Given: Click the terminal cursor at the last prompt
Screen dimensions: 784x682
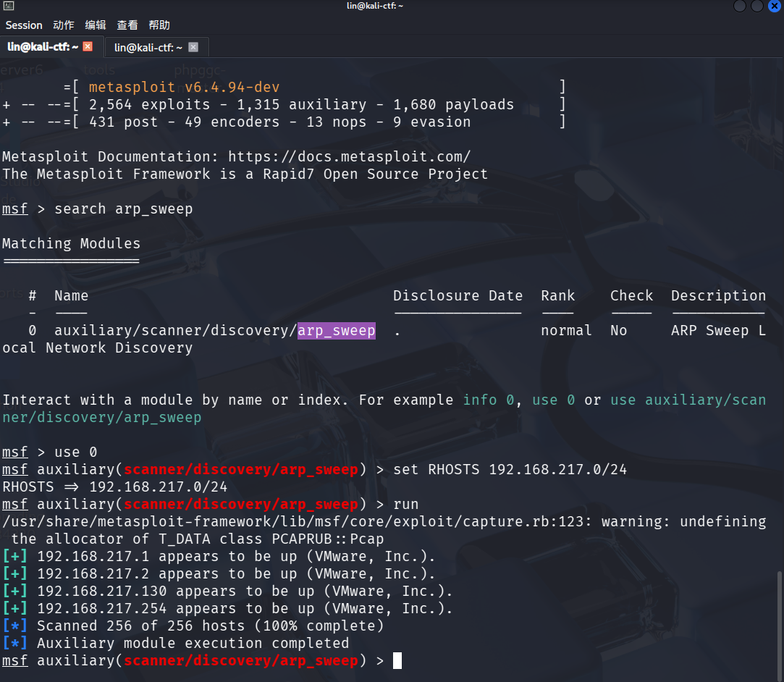Looking at the screenshot, I should [x=397, y=660].
